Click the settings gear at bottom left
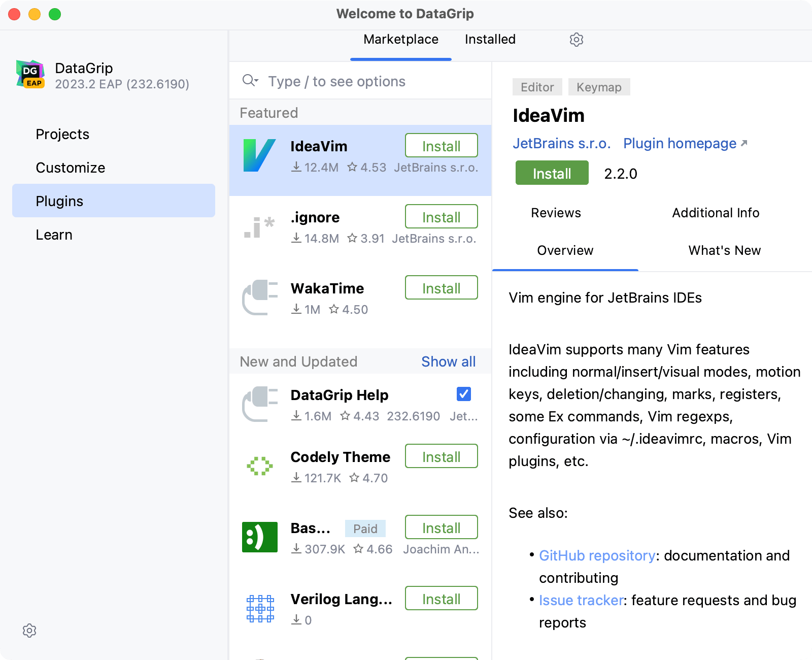The height and width of the screenshot is (660, 812). (29, 631)
